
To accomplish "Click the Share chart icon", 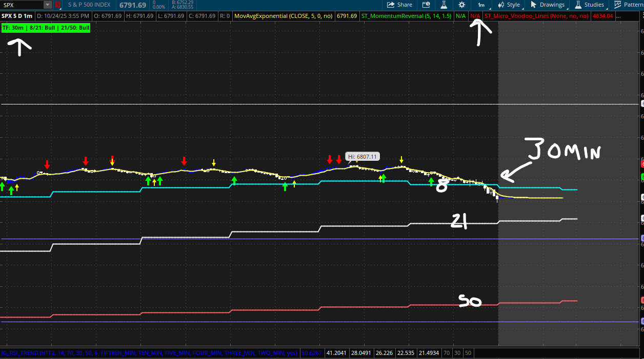I will tap(399, 5).
